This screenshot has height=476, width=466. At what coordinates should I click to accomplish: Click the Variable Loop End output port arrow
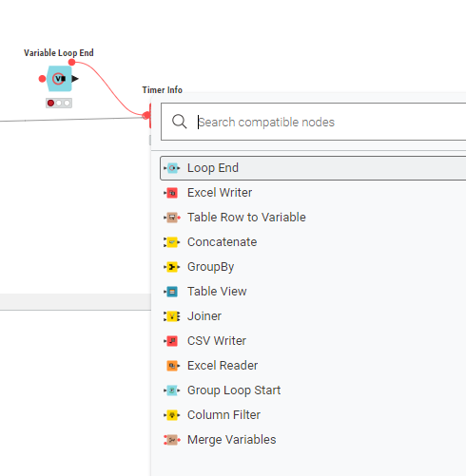coord(75,79)
